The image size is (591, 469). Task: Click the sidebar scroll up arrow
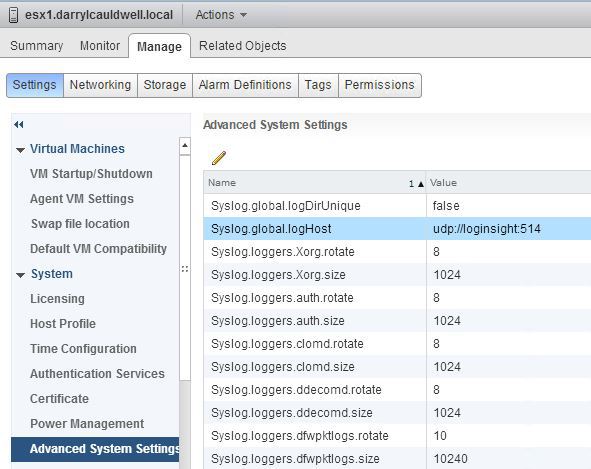tap(185, 146)
